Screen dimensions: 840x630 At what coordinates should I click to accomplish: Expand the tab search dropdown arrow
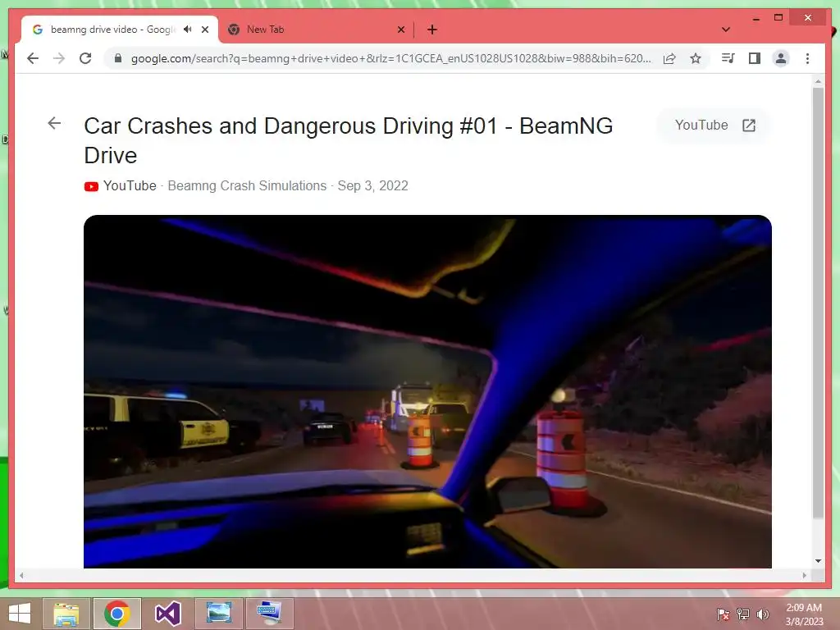pyautogui.click(x=726, y=30)
